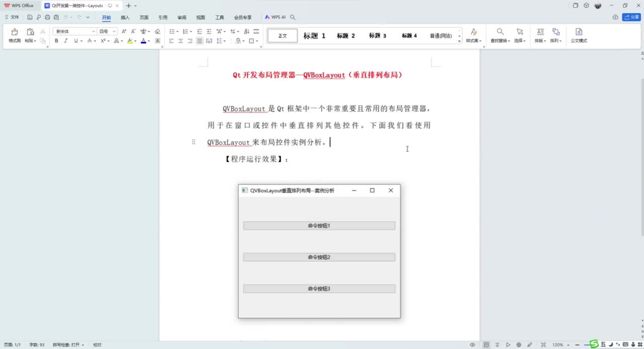The image size is (644, 349).
Task: Center align the paragraph
Action: (x=181, y=41)
